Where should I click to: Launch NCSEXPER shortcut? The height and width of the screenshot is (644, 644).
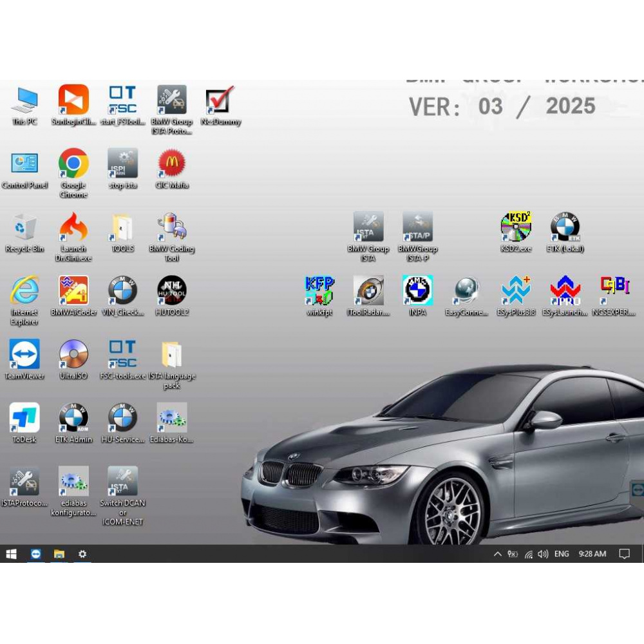614,296
